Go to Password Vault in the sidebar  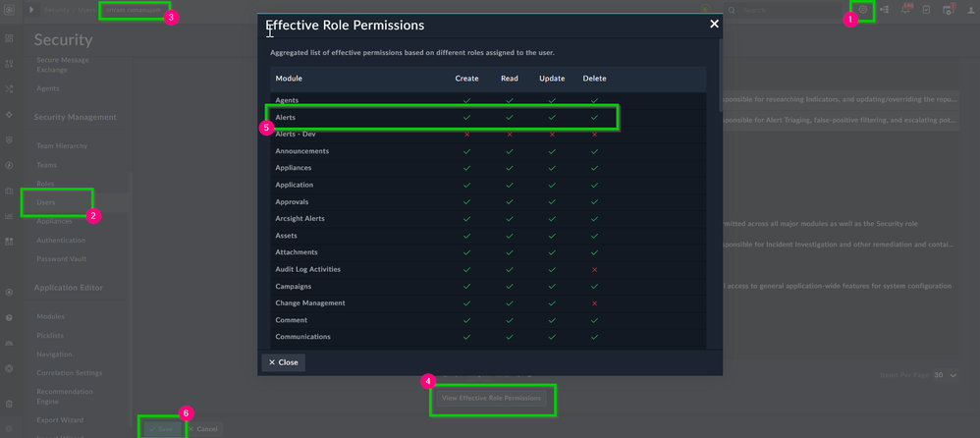pos(64,257)
